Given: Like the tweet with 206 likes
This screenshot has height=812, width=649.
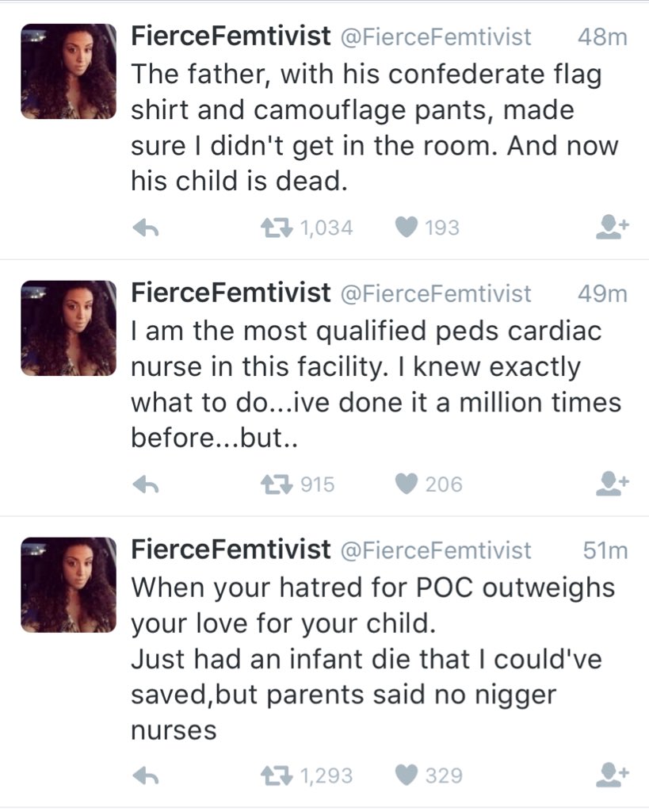Looking at the screenshot, I should click(x=407, y=485).
